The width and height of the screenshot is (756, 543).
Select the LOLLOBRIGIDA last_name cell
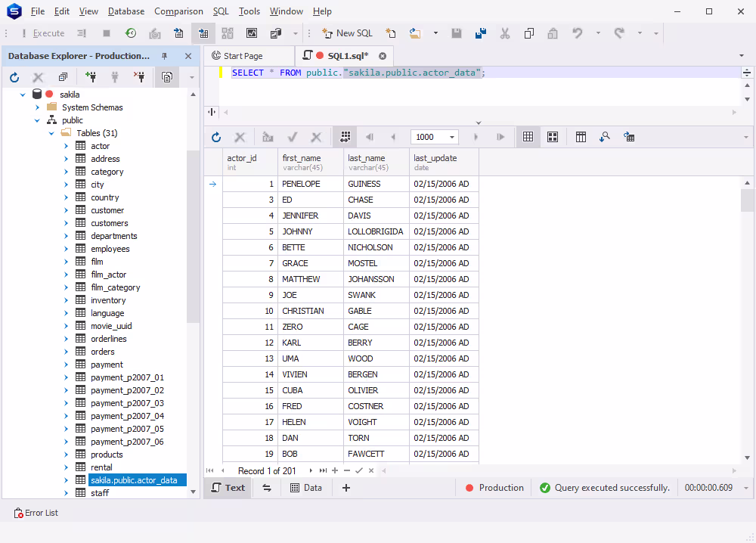coord(376,231)
